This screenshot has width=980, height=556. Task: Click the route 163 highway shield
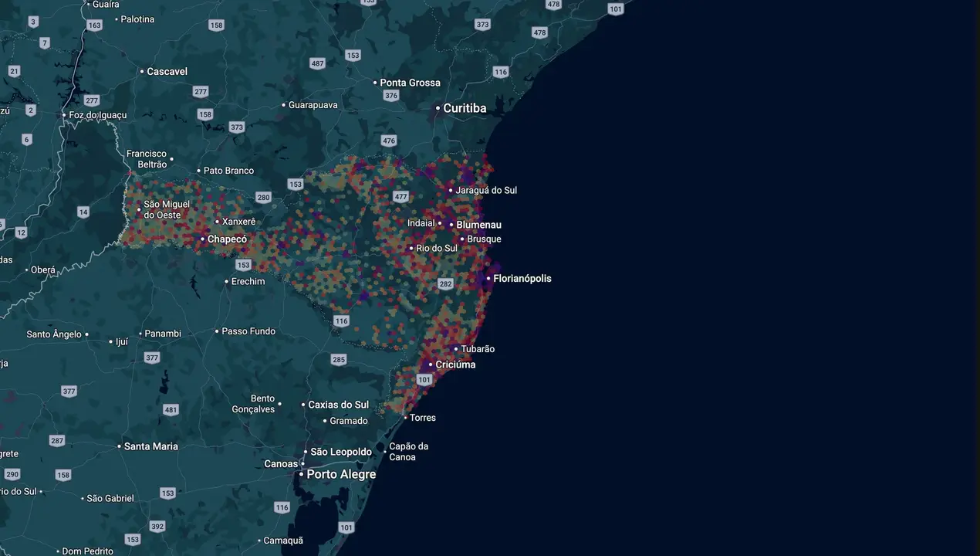[x=94, y=25]
